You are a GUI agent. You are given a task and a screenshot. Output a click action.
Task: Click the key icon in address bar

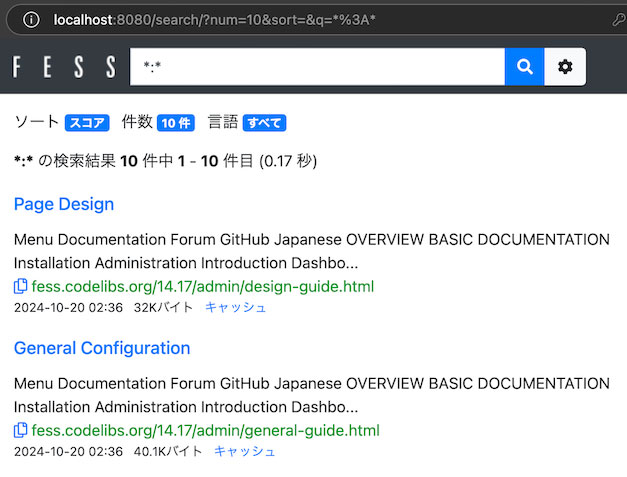click(x=619, y=20)
